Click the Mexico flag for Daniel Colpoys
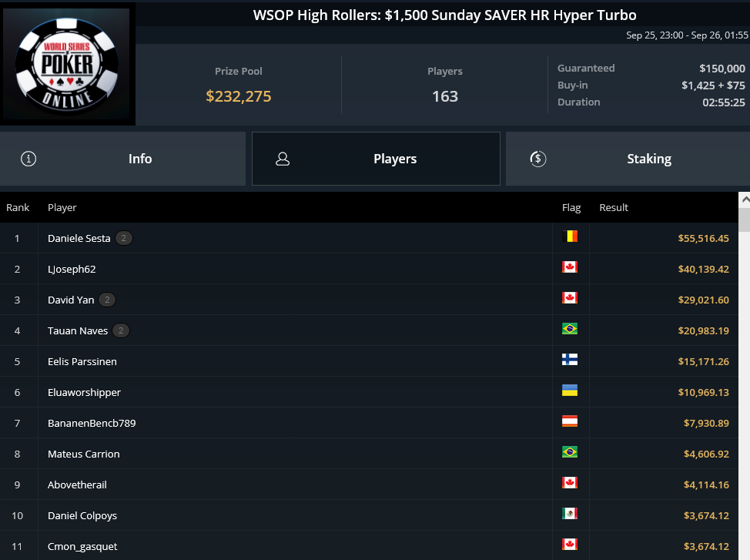This screenshot has height=560, width=750. coord(570,514)
